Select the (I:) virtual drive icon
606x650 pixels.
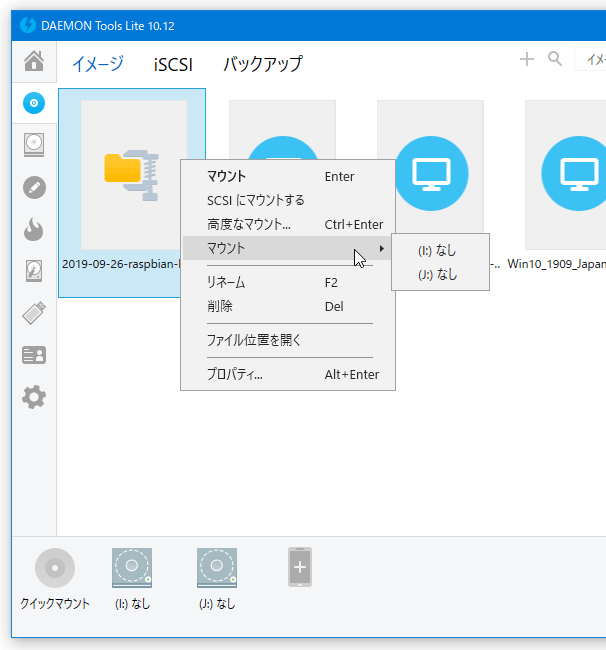point(132,568)
